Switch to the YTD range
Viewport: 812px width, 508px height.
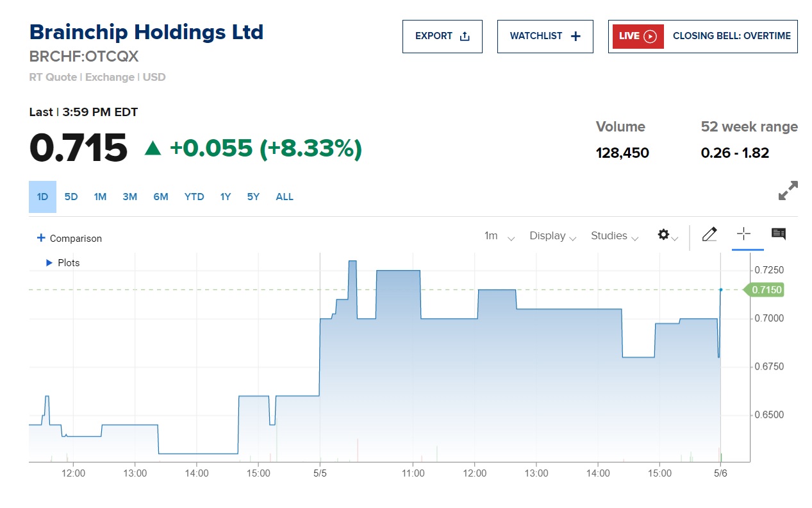pyautogui.click(x=194, y=197)
